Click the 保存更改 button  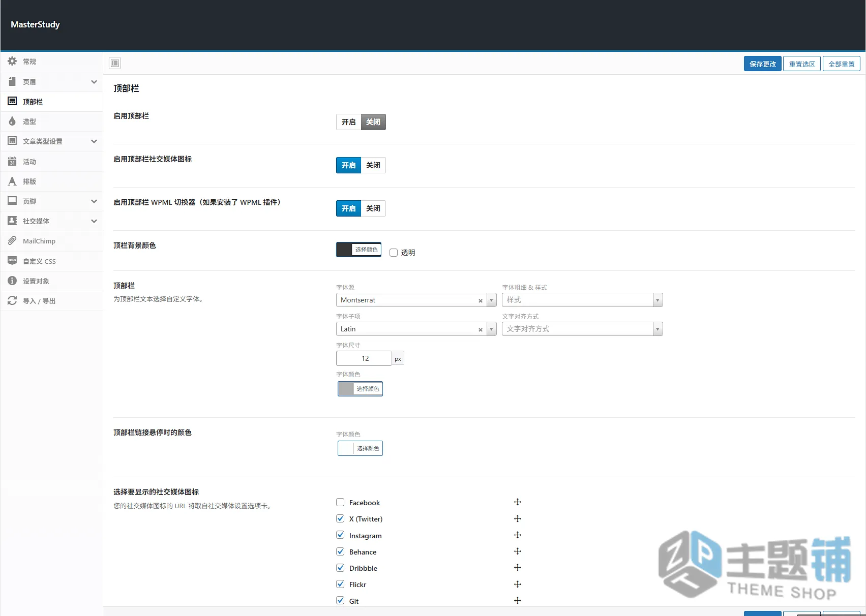(762, 64)
